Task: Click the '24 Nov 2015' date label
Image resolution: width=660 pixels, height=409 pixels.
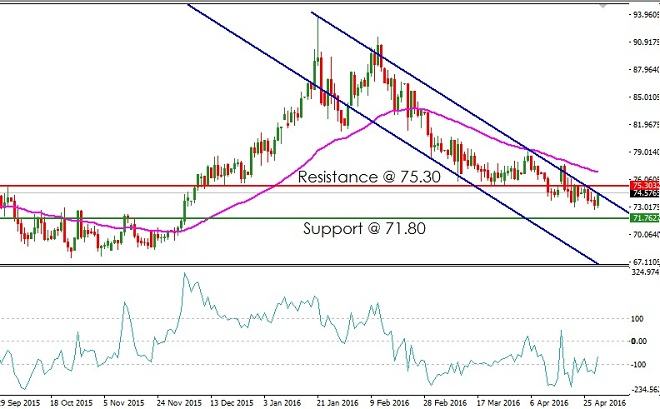Action: pyautogui.click(x=179, y=403)
